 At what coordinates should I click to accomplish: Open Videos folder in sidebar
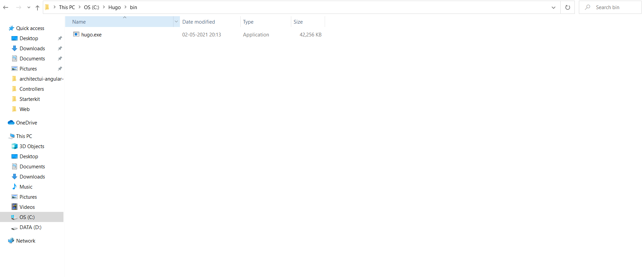coord(27,207)
